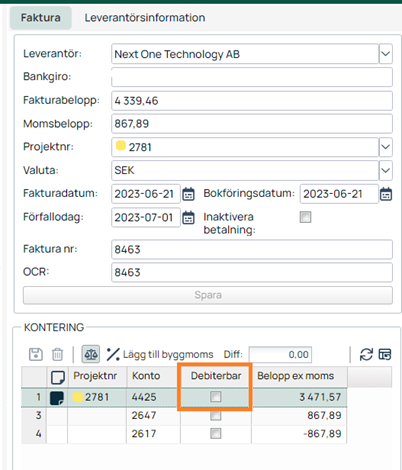
Task: Open the Förfallodag calendar picker
Action: 188,218
